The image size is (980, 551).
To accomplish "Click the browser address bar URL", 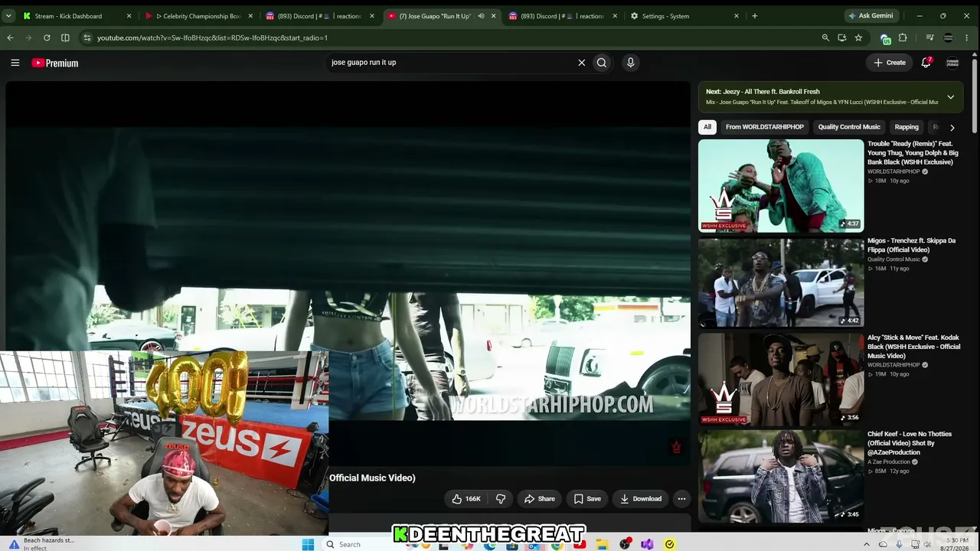I will tap(212, 37).
